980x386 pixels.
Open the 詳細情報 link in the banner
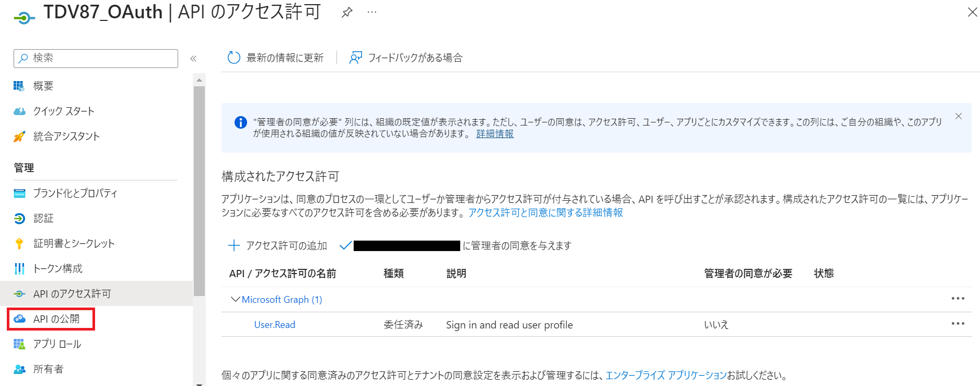(495, 134)
